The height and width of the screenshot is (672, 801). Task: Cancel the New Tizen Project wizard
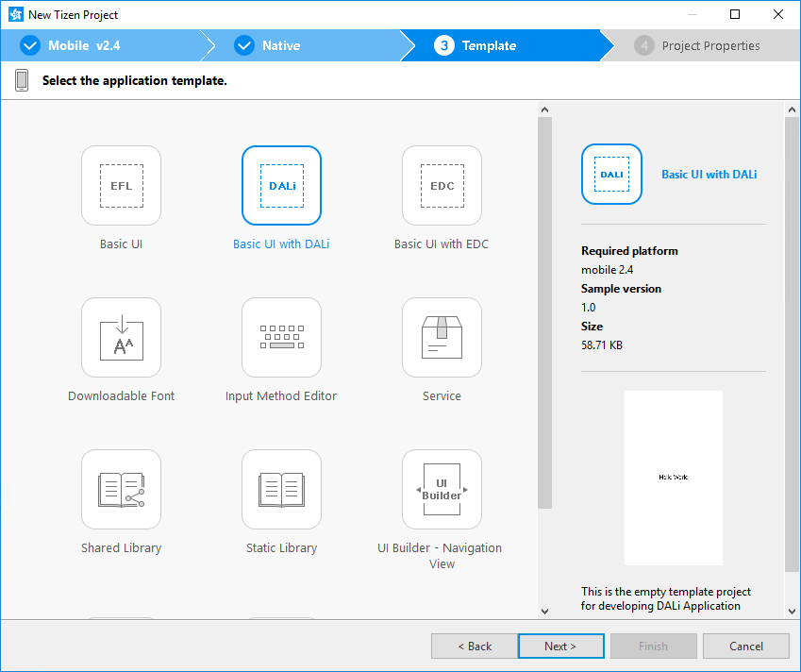(745, 647)
